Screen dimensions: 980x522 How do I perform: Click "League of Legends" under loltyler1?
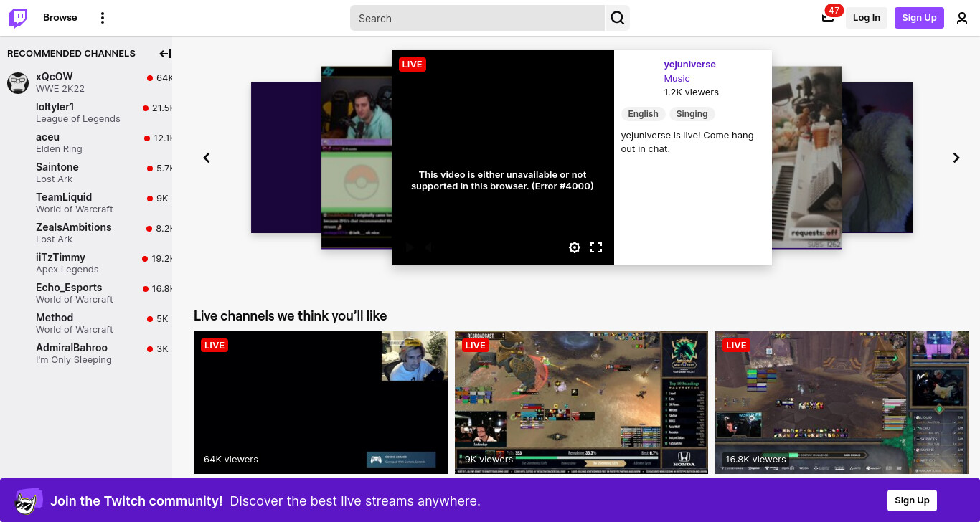click(x=78, y=119)
